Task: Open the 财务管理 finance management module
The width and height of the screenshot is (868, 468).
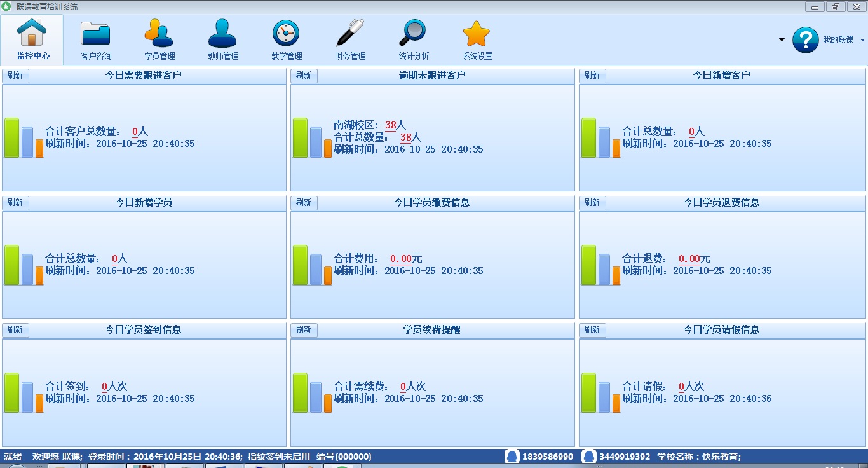Action: 349,38
